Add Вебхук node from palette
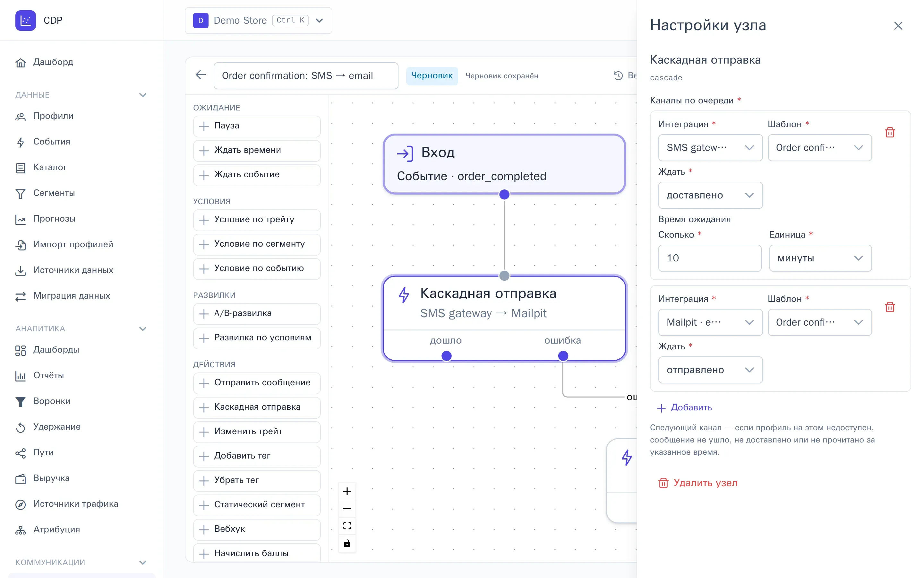Screen dimensions: 924x578 (x=257, y=530)
